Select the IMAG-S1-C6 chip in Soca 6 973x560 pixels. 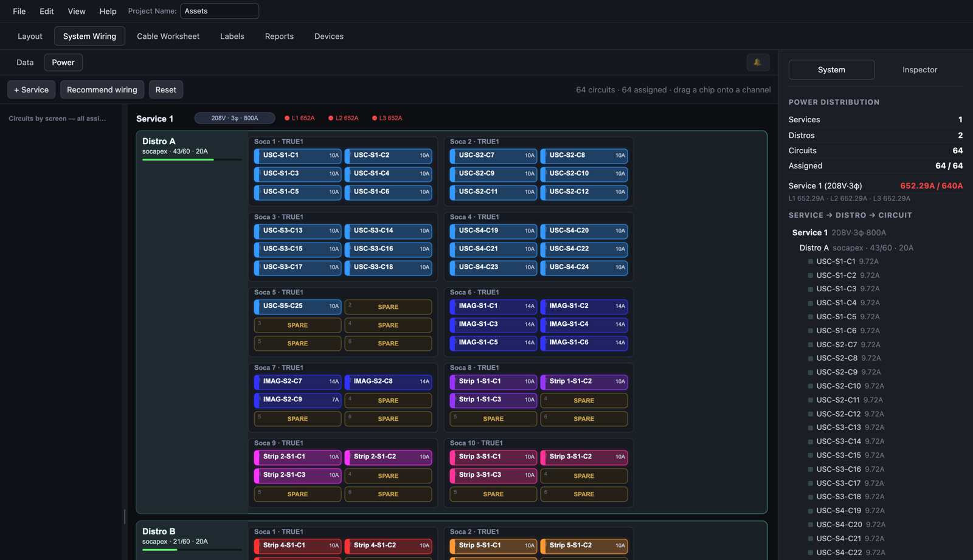584,343
